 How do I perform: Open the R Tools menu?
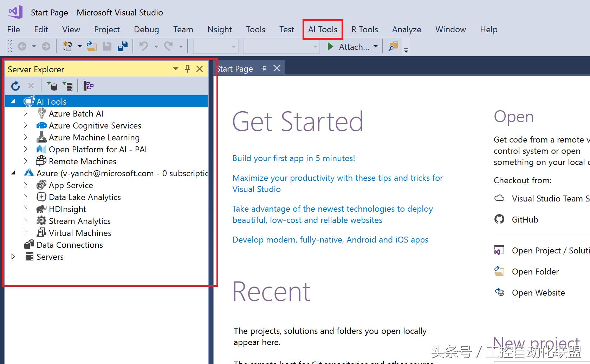[x=365, y=29]
